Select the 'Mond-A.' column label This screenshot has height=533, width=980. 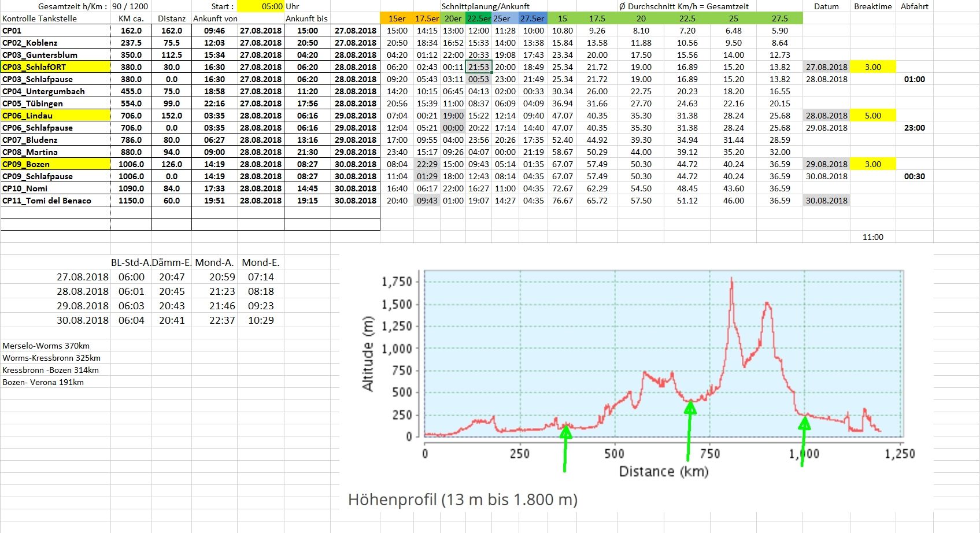coord(215,262)
